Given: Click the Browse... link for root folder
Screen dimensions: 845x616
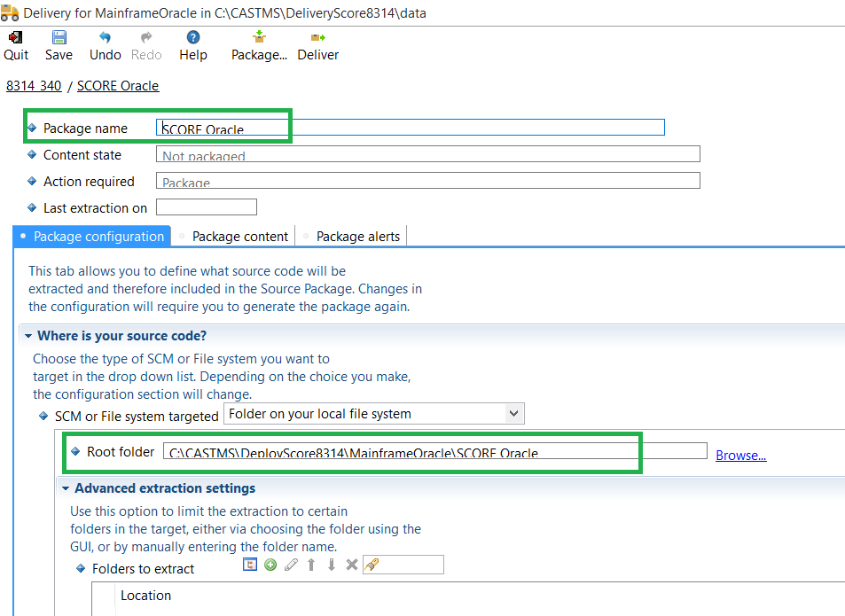Looking at the screenshot, I should (740, 455).
